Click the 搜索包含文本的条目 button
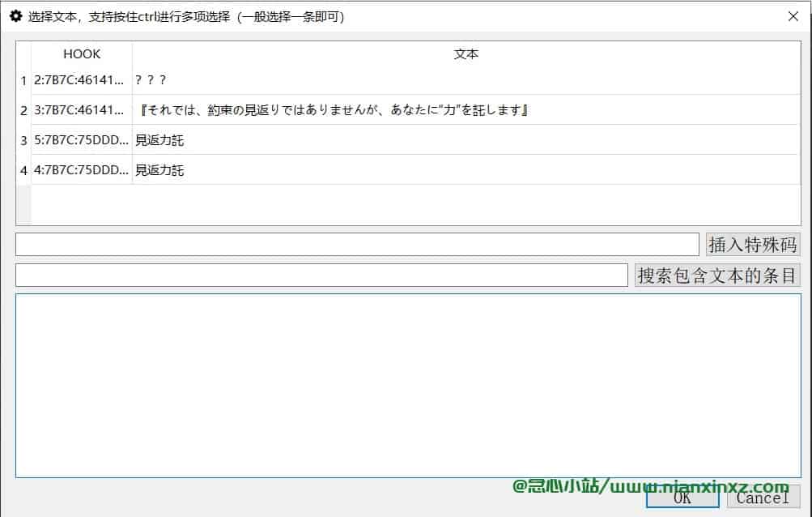 click(x=717, y=275)
